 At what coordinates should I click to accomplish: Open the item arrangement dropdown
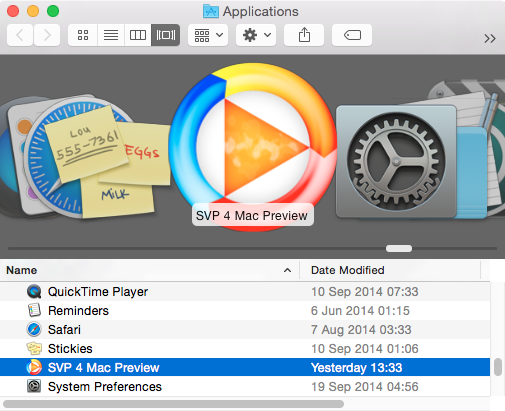pos(208,35)
